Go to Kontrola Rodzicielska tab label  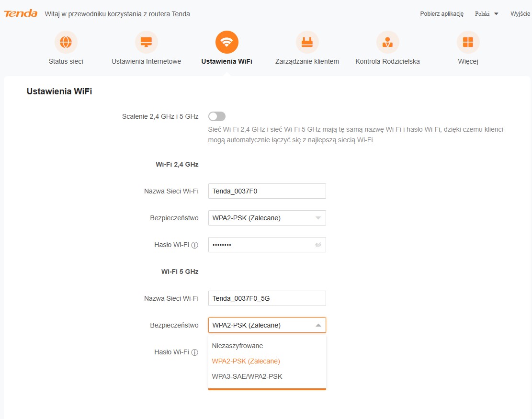click(x=387, y=61)
